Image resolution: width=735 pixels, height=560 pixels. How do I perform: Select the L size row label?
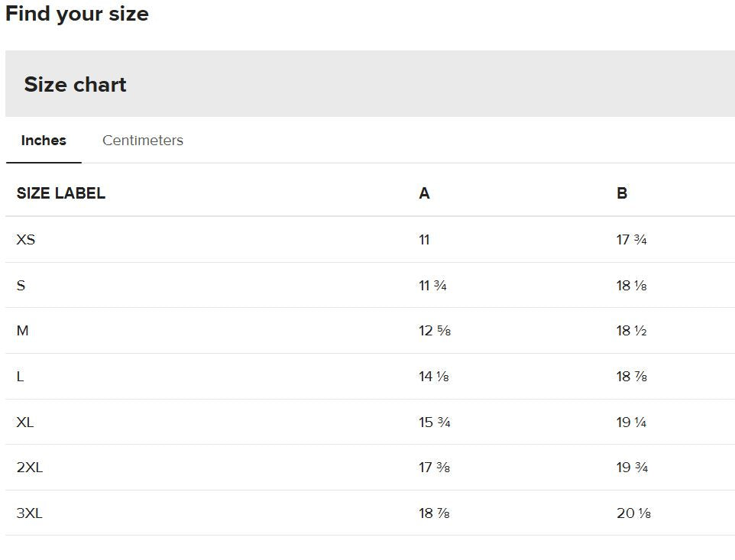(x=20, y=377)
